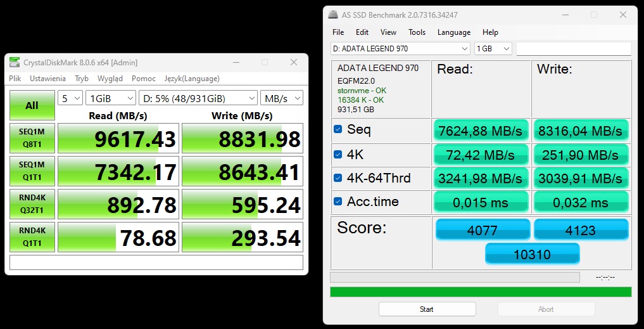Screen dimensions: 644x329
Task: Open the D: ADATA LEGEND 970 drive selector
Action: pyautogui.click(x=400, y=49)
